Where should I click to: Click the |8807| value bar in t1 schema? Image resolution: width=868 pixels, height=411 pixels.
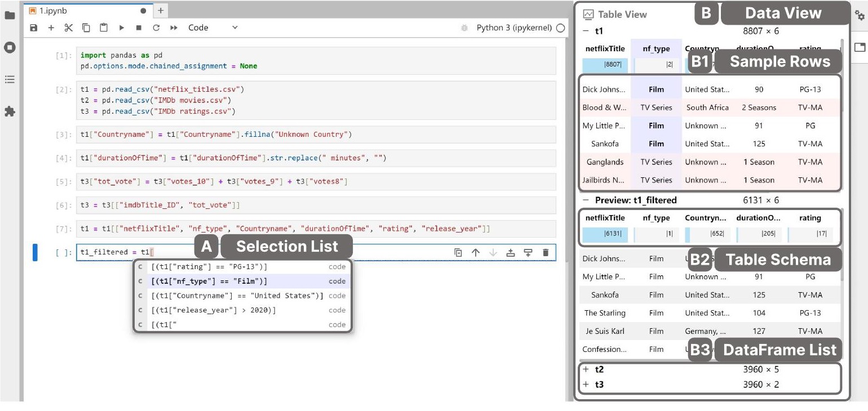(x=604, y=64)
